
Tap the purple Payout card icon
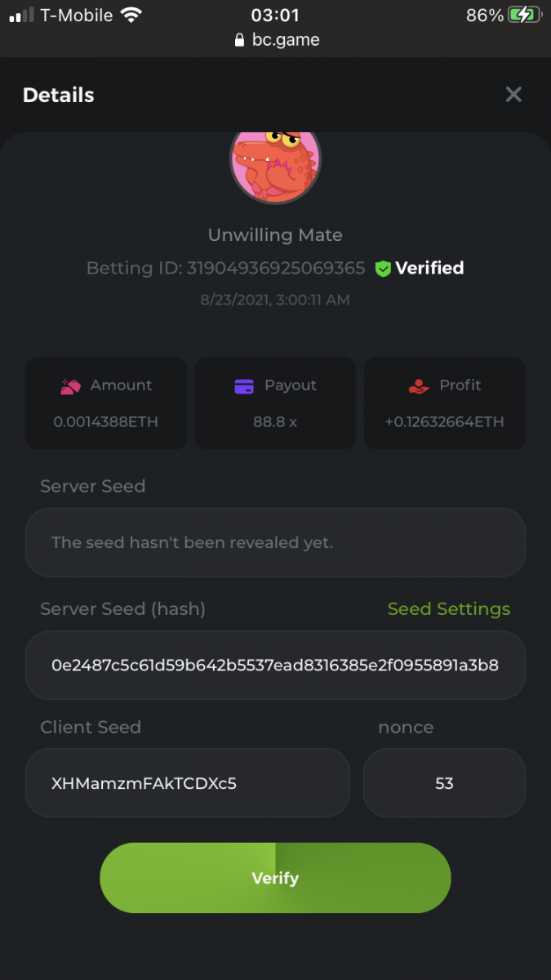[x=244, y=386]
